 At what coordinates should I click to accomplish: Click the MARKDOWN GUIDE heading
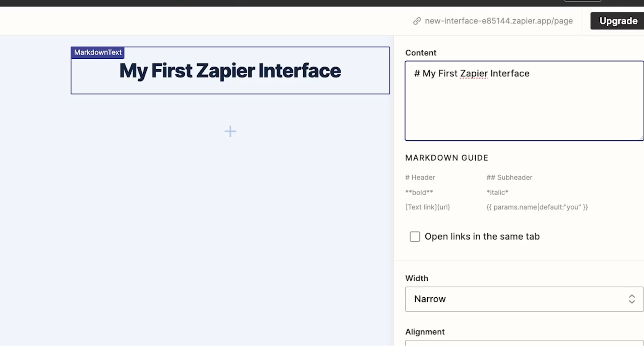click(447, 158)
